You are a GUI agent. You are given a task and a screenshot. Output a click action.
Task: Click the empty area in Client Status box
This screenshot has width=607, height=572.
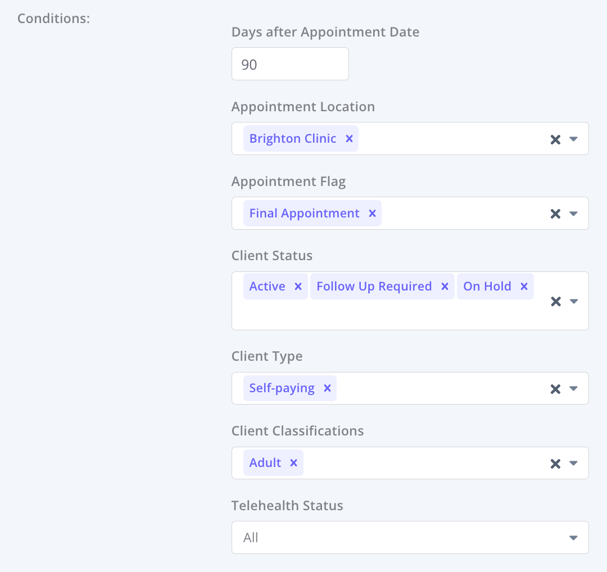(390, 315)
